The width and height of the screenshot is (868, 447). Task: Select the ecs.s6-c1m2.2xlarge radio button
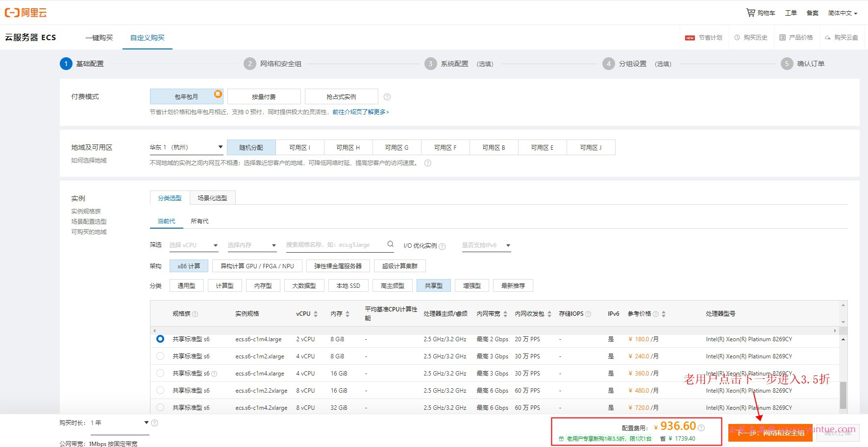coord(160,390)
